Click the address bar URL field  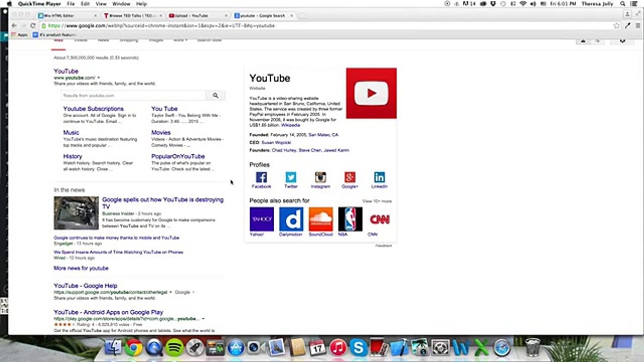coord(322,26)
